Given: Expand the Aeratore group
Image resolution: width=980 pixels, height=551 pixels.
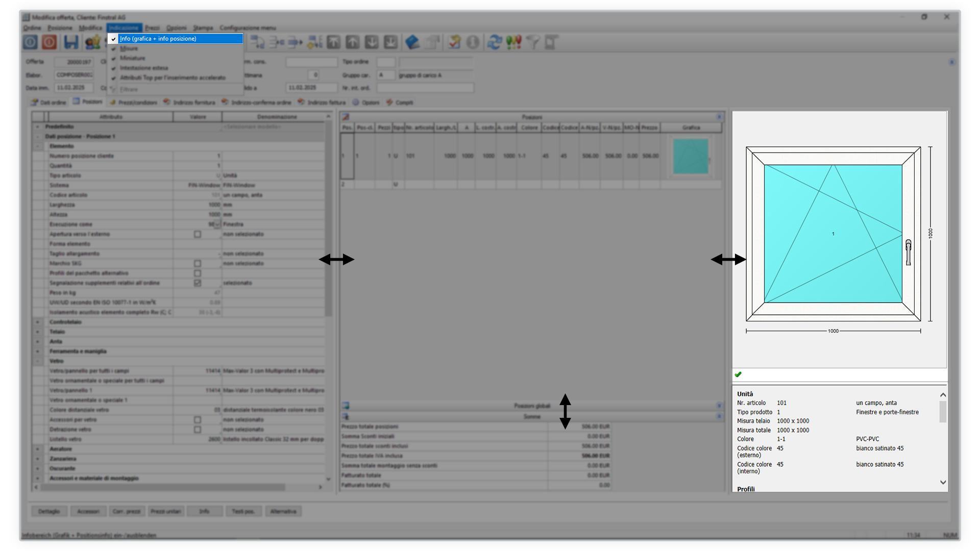Looking at the screenshot, I should (37, 449).
